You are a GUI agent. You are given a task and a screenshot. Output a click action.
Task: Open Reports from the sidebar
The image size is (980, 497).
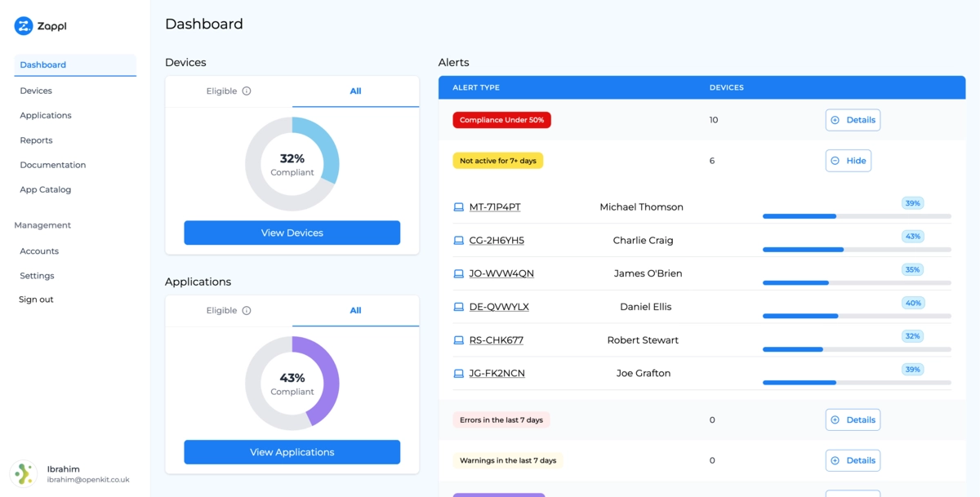(x=36, y=140)
